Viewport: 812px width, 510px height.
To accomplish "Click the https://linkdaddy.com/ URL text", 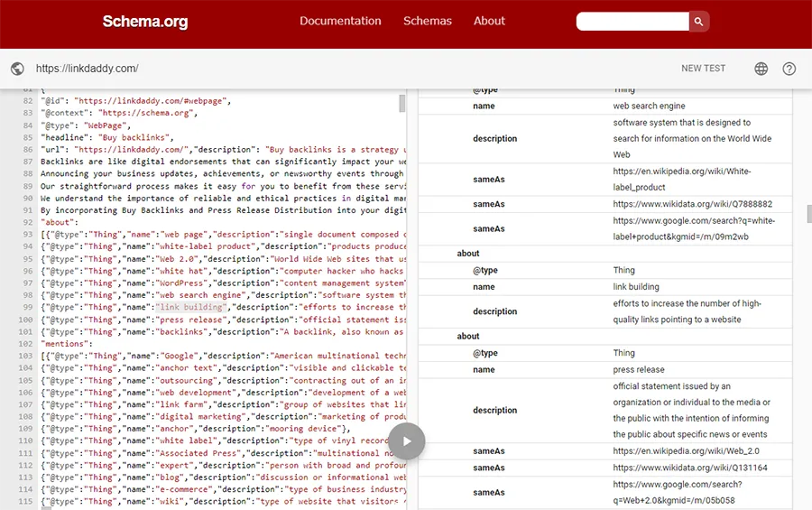I will click(87, 69).
